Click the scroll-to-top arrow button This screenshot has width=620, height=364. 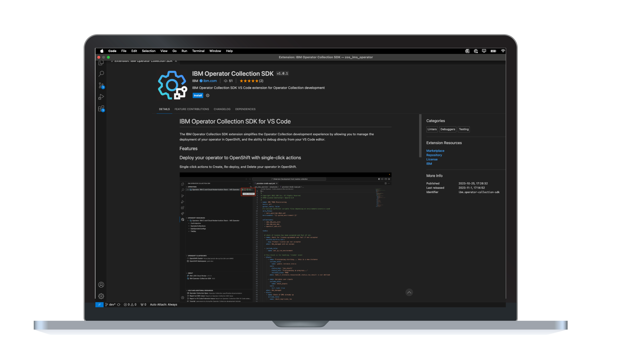click(409, 292)
